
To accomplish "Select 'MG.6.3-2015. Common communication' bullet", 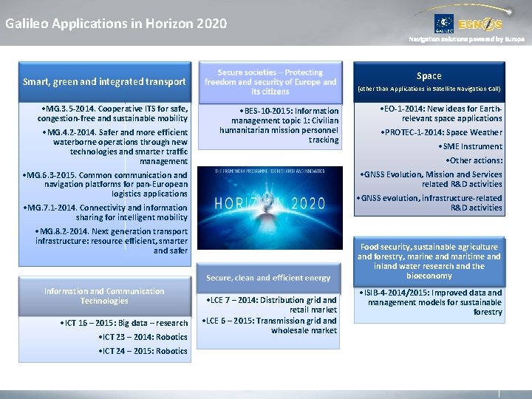I will coord(105,184).
